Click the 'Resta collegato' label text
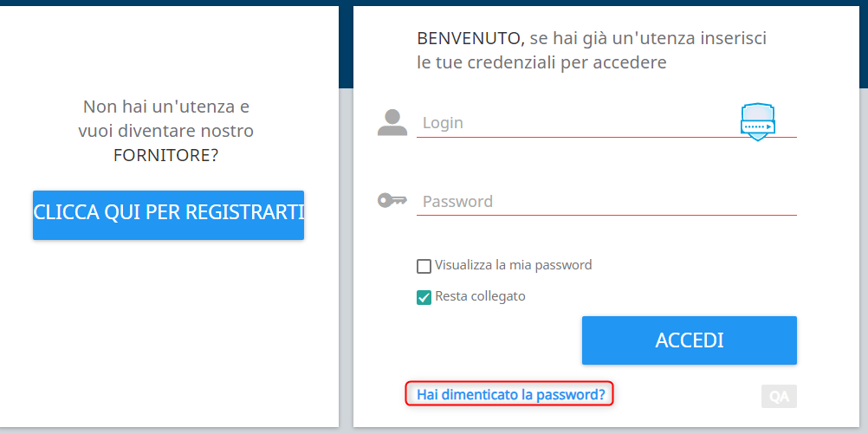Screen dimensions: 868x434 pyautogui.click(x=480, y=296)
